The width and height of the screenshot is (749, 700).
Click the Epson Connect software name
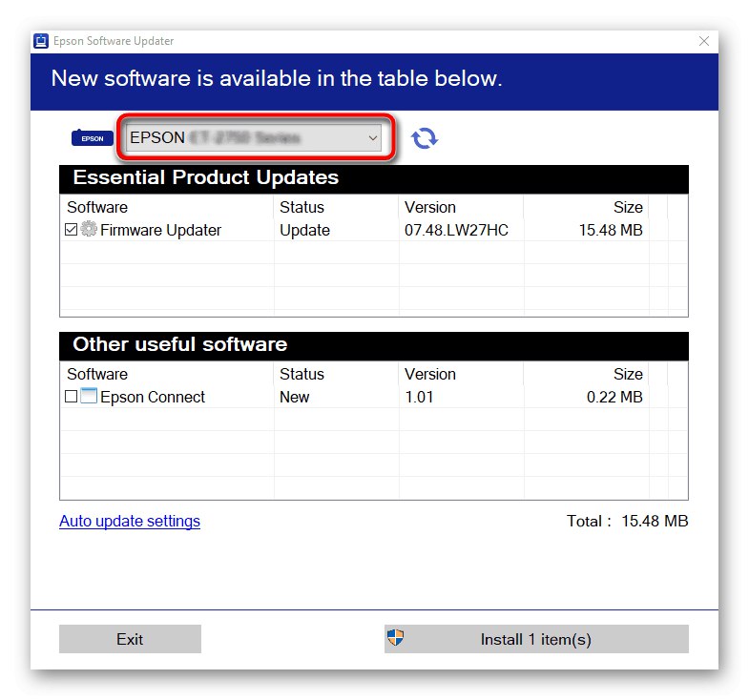coord(153,397)
